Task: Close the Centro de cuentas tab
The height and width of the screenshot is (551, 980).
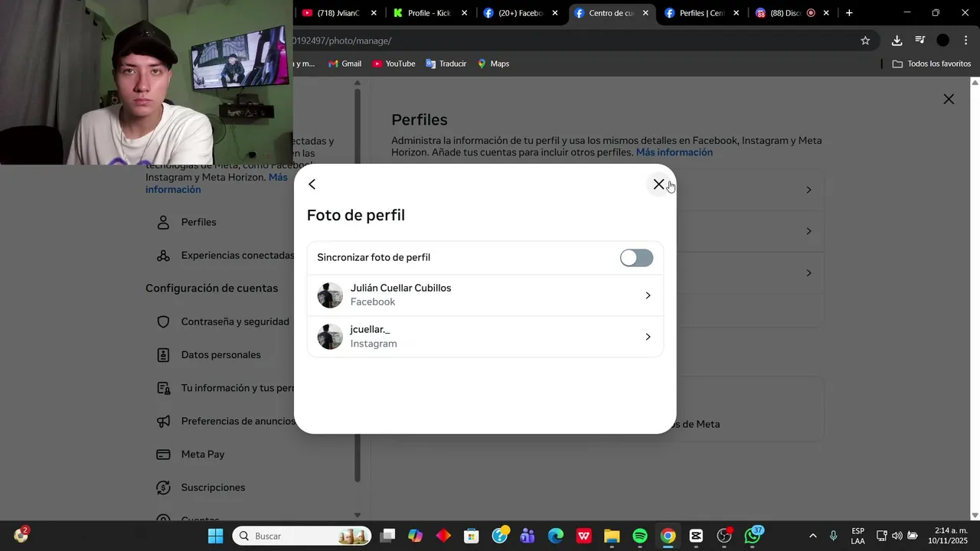Action: [x=645, y=13]
